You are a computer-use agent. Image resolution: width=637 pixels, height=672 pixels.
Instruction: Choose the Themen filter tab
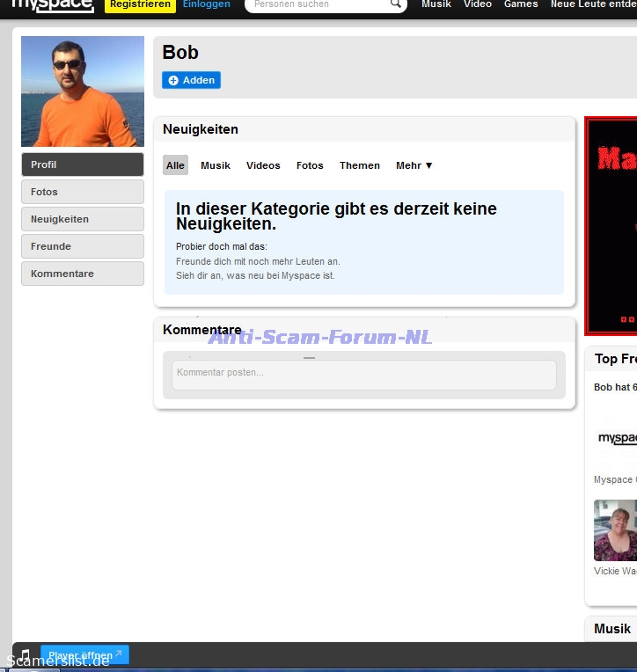[x=360, y=165]
